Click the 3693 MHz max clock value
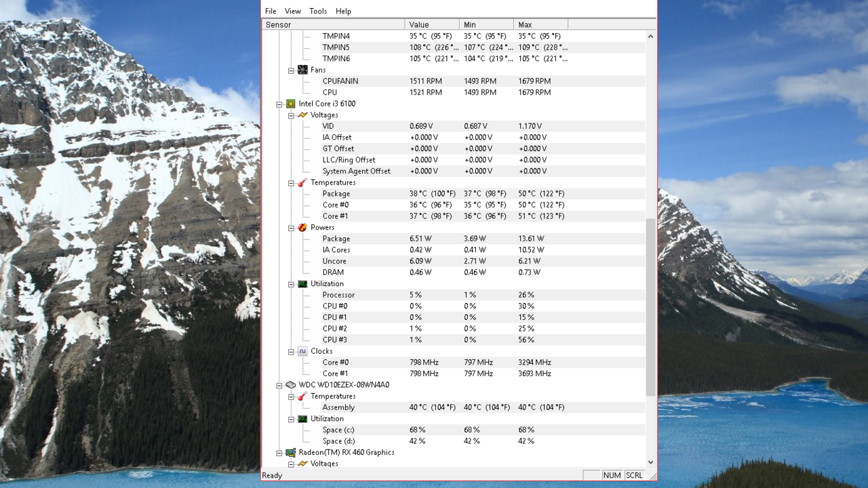This screenshot has height=488, width=868. (x=534, y=373)
